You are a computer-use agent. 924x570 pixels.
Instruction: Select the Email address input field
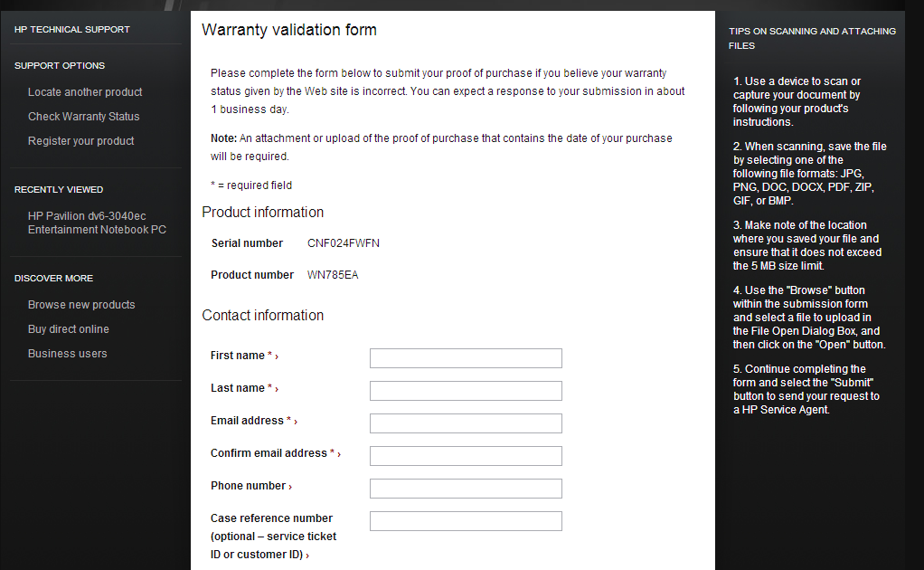[466, 423]
